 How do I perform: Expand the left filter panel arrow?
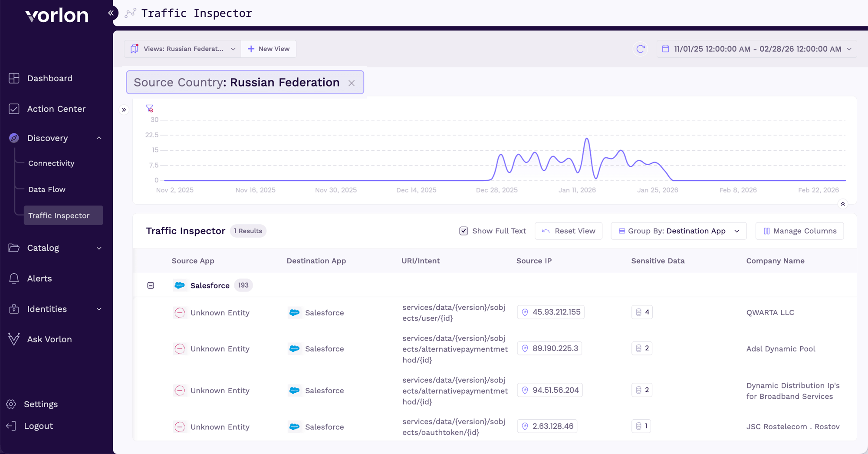tap(124, 110)
